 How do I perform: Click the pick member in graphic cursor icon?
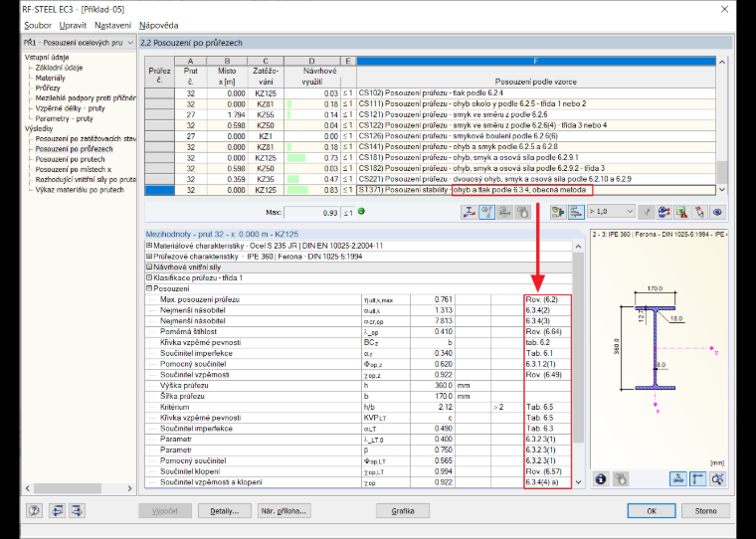(x=699, y=212)
